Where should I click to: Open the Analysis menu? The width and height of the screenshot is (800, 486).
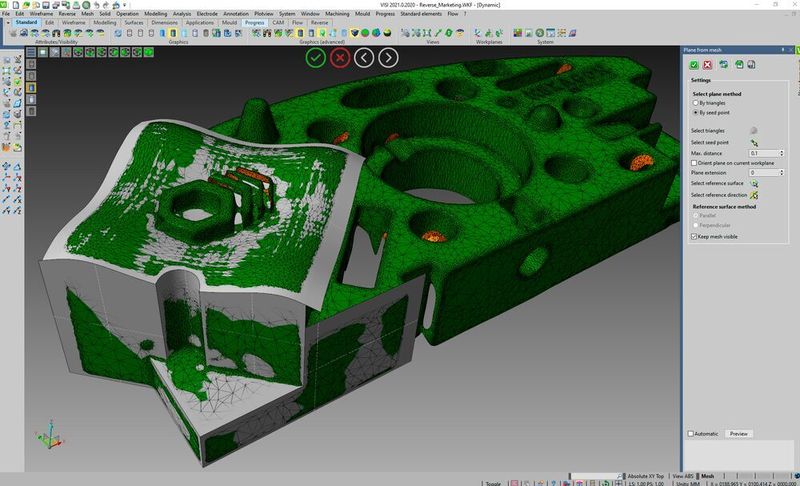(182, 14)
